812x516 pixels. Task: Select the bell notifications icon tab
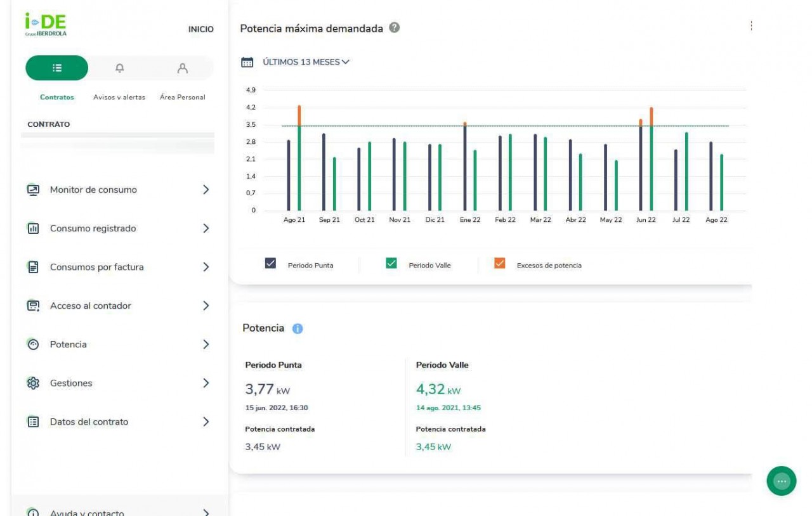click(119, 68)
